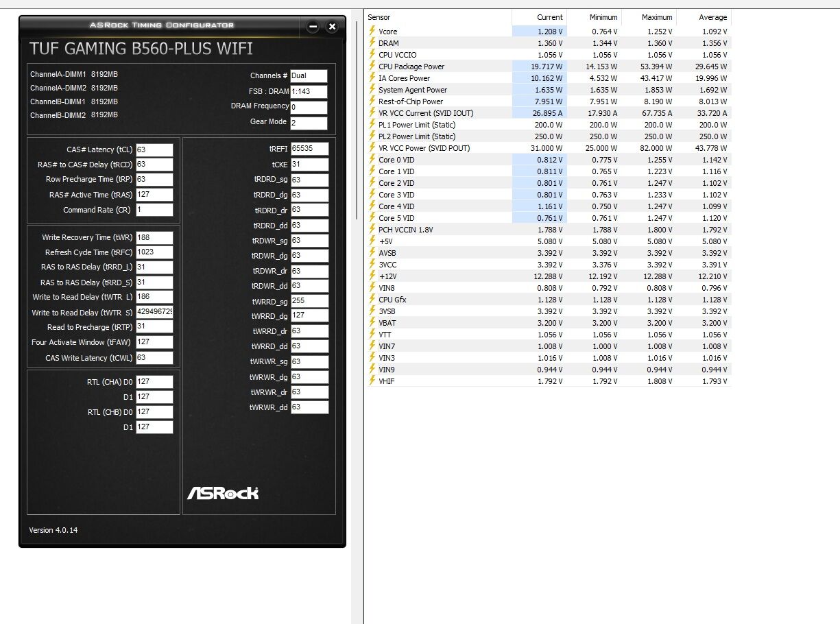840x624 pixels.
Task: Click the Gear Mode field
Action: pyautogui.click(x=309, y=123)
